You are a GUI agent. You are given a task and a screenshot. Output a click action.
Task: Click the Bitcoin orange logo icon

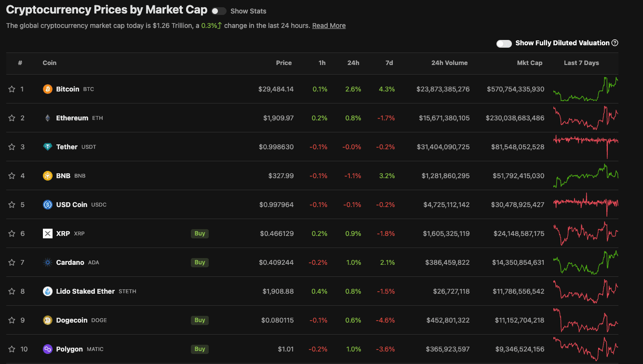point(47,89)
